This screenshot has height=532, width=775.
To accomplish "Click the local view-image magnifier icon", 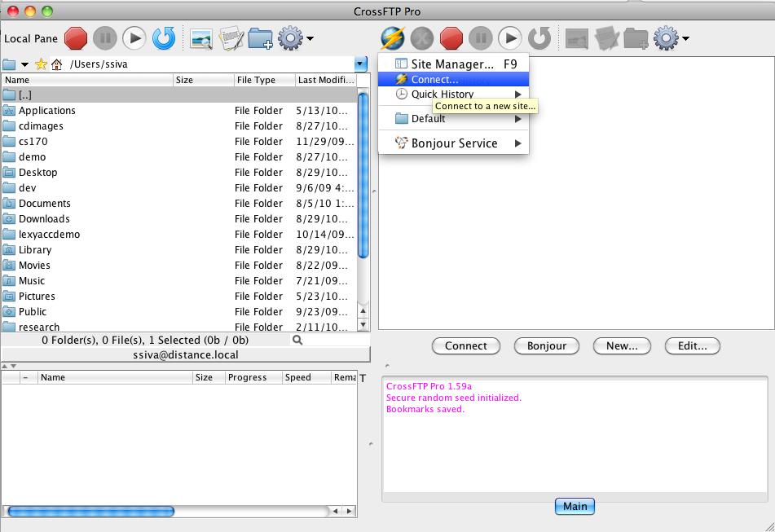I will 201,38.
